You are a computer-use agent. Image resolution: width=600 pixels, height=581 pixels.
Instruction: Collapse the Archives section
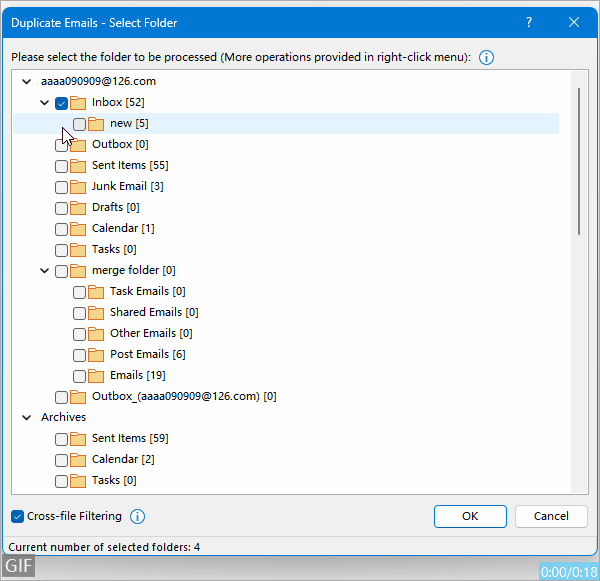point(26,418)
